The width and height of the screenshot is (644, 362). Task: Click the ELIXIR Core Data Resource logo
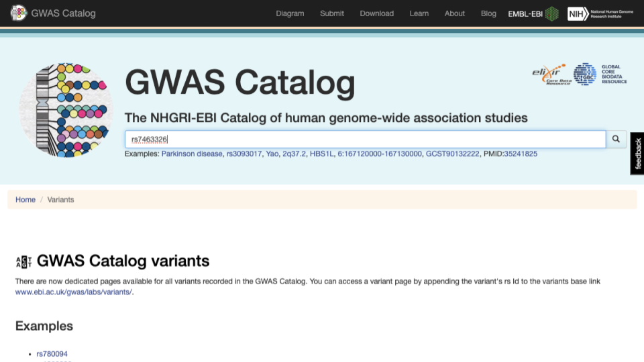point(551,74)
